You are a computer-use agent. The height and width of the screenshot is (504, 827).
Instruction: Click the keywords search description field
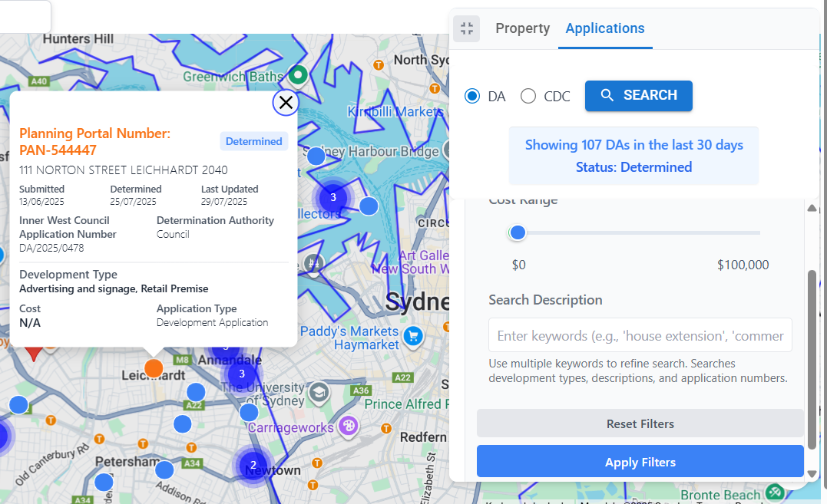tap(640, 335)
